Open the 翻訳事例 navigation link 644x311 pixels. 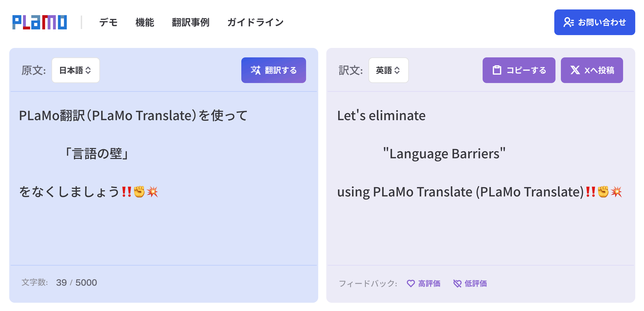191,22
